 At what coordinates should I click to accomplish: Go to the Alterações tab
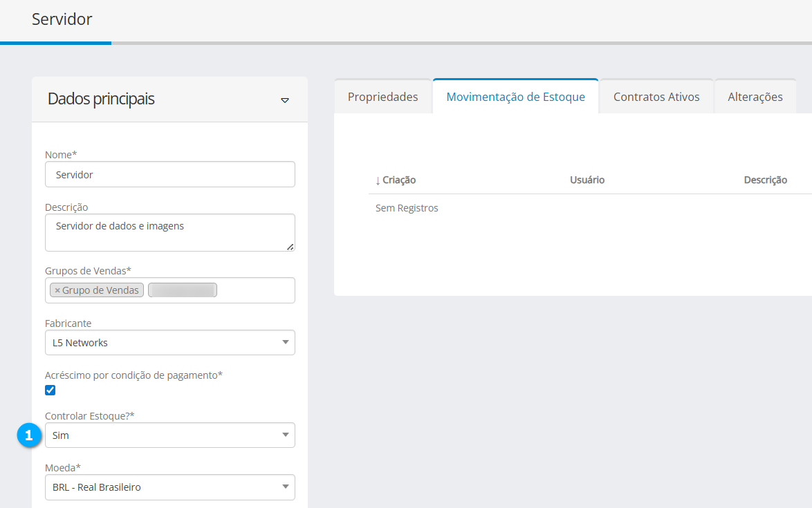(x=755, y=97)
